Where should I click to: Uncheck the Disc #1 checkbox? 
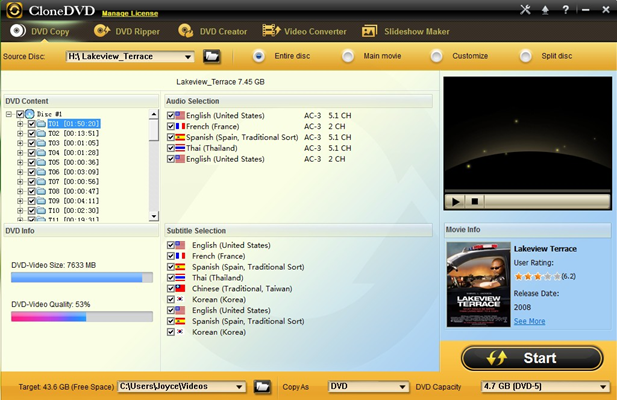(20, 114)
